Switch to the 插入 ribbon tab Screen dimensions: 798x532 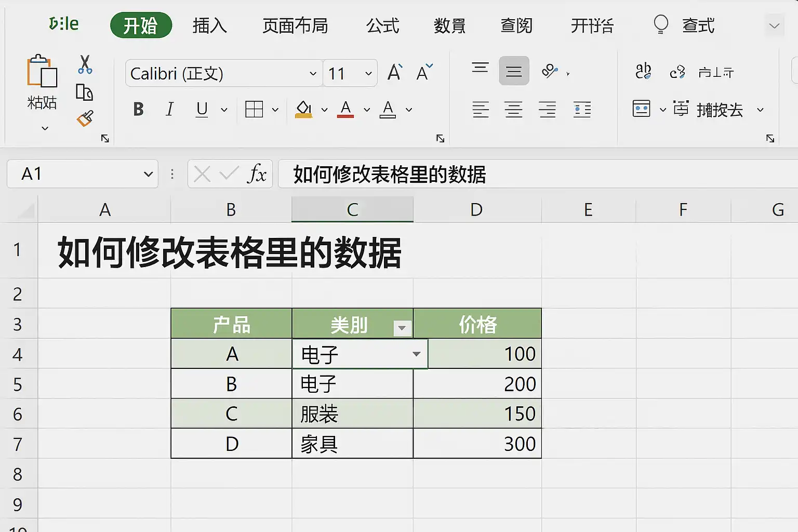coord(209,25)
